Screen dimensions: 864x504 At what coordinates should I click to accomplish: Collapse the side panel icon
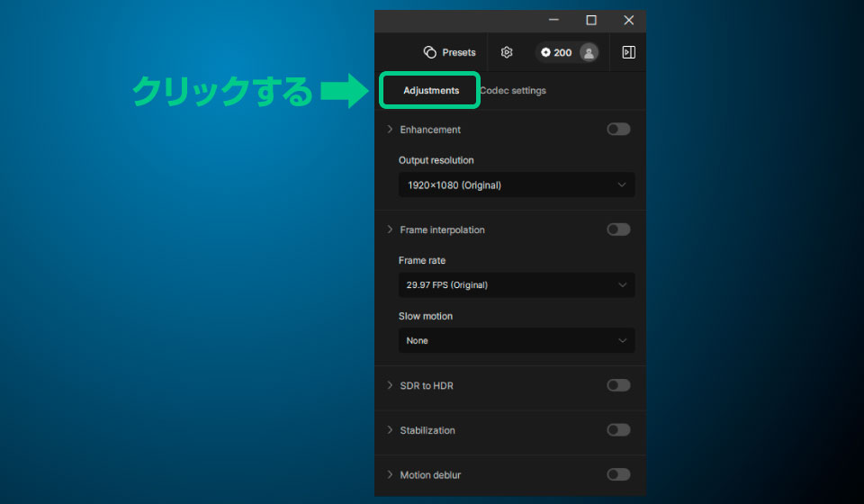[x=628, y=52]
